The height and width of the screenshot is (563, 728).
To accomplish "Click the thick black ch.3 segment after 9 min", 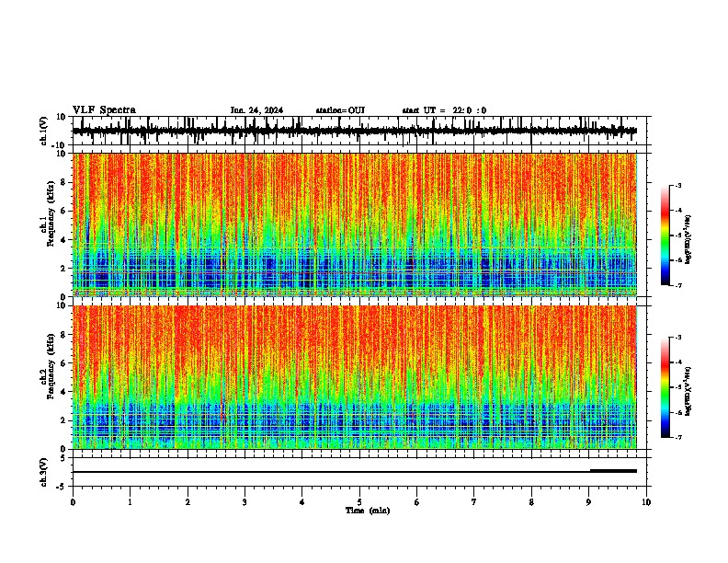I will pyautogui.click(x=613, y=471).
